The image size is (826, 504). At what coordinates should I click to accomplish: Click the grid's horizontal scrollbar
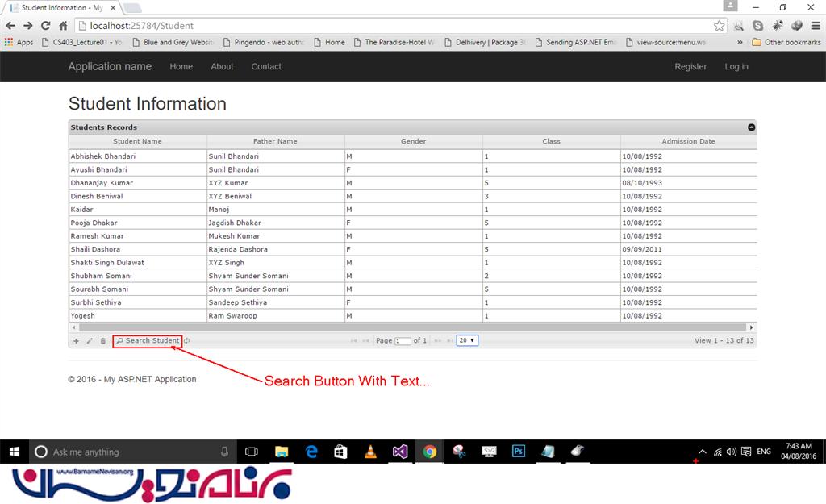coord(403,327)
